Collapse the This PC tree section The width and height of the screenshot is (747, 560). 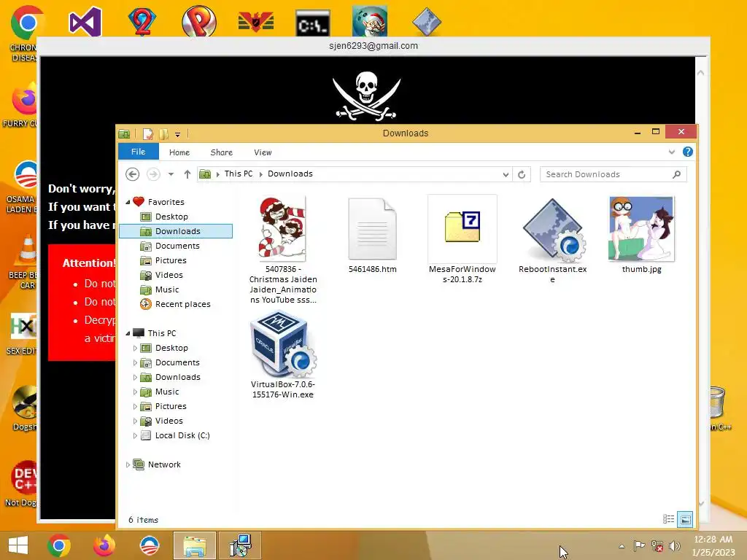coord(128,333)
